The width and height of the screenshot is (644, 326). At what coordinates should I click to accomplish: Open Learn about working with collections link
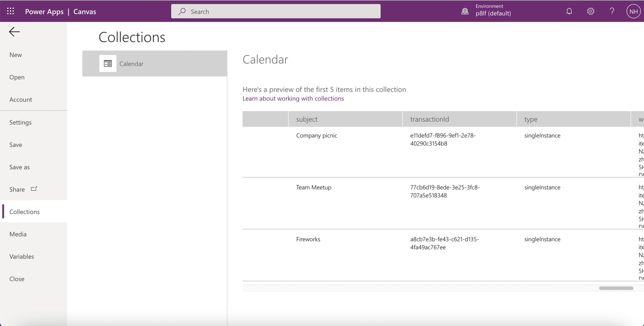293,99
